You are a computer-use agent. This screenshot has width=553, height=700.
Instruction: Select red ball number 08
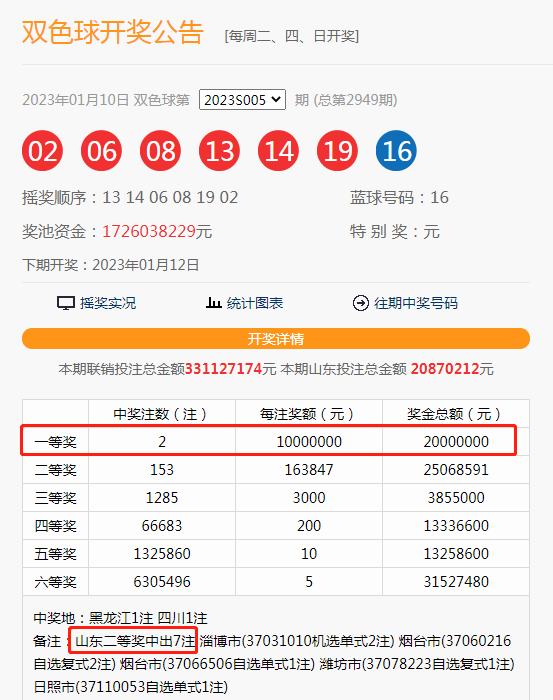pyautogui.click(x=160, y=150)
